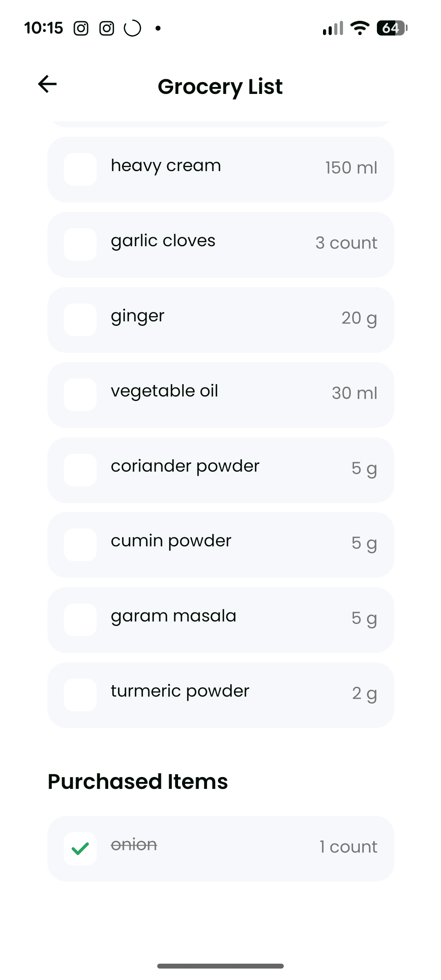Tap the cellular signal bars icon

[x=333, y=28]
